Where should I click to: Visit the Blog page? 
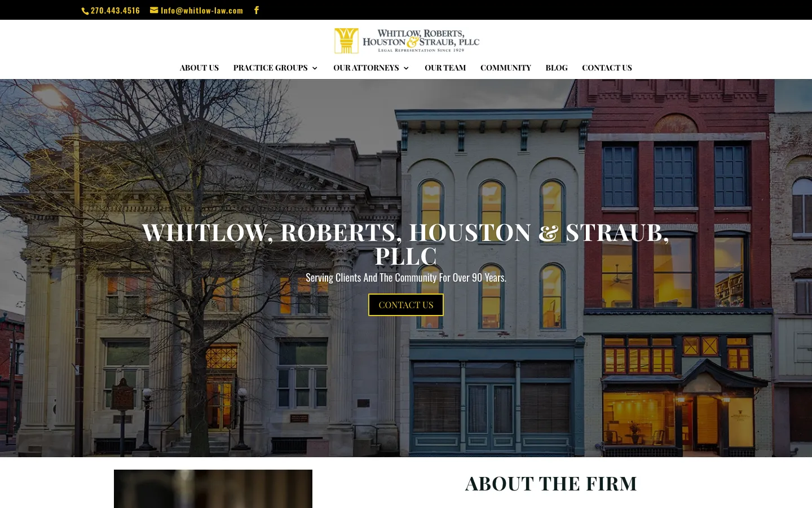point(557,68)
